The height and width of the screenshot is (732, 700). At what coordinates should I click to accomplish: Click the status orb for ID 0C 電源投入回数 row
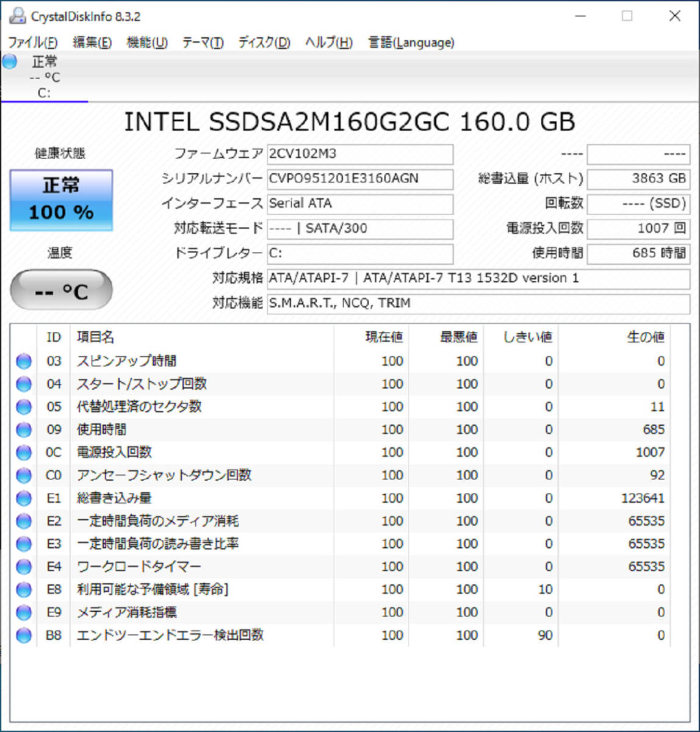(x=24, y=453)
